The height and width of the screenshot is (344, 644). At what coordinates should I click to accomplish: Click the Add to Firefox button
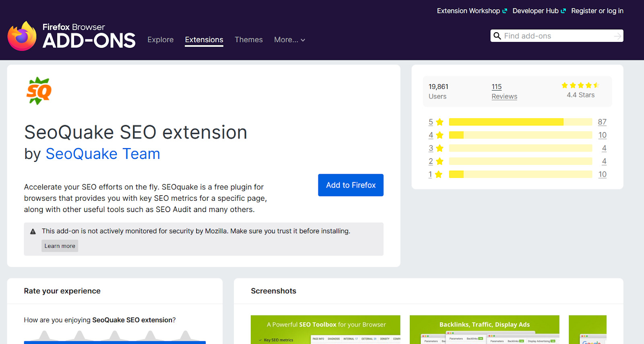pos(351,185)
